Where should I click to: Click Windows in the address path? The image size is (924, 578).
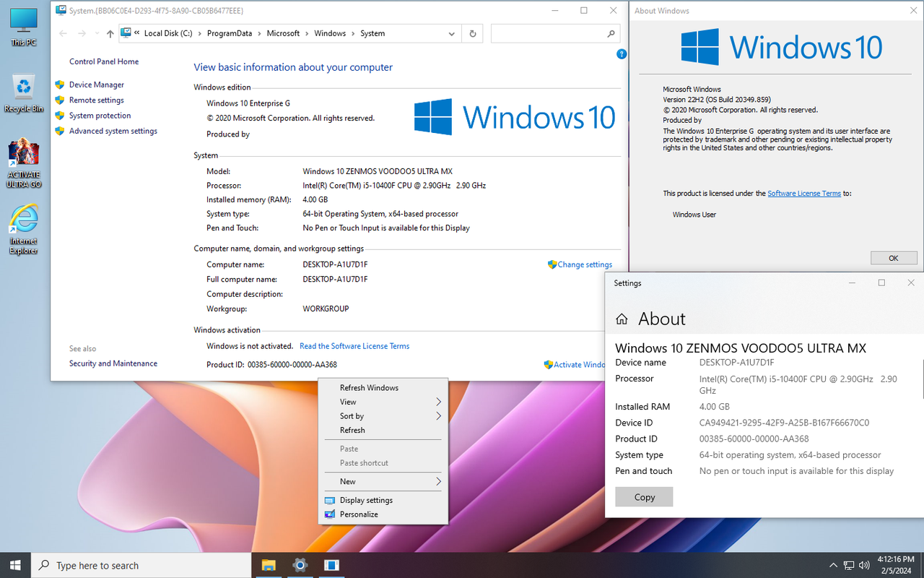tap(330, 33)
